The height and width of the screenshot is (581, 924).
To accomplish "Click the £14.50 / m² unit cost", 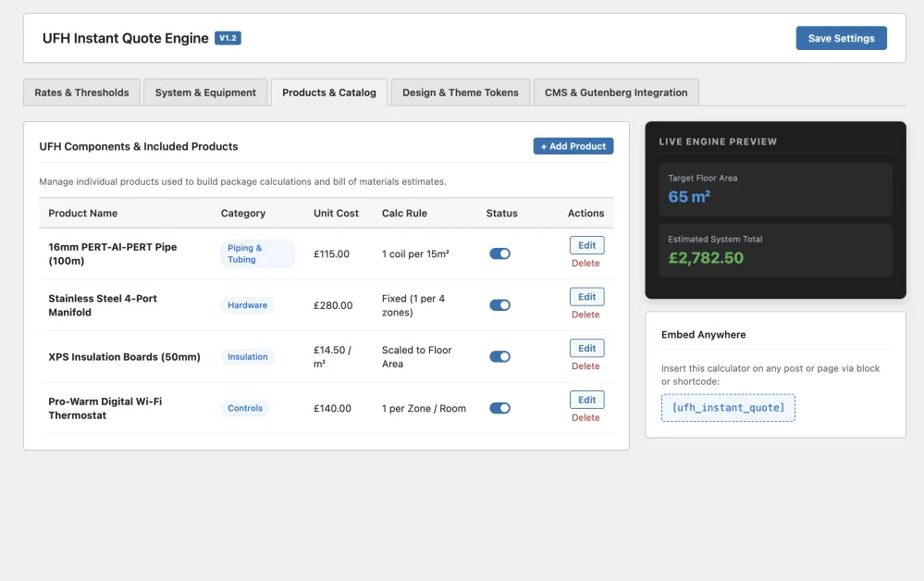I will pyautogui.click(x=332, y=356).
